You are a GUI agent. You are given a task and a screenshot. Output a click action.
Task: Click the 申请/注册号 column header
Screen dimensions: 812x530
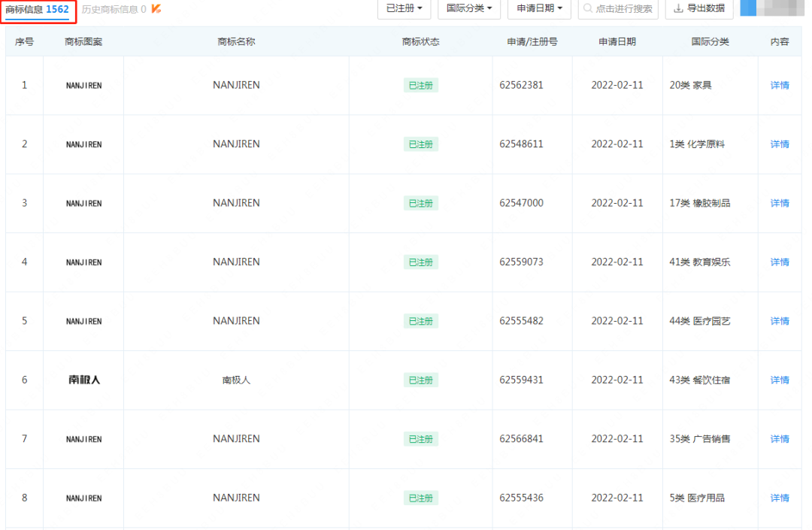pyautogui.click(x=532, y=42)
